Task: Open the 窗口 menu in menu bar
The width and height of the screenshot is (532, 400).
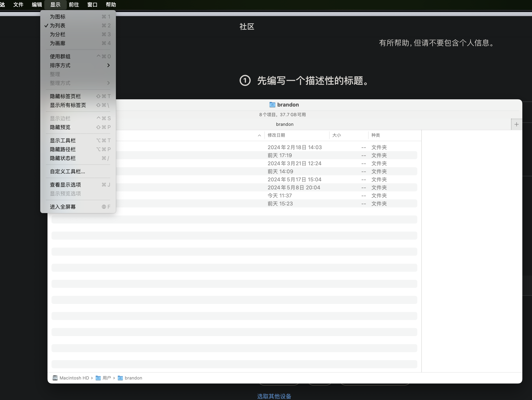Action: (x=92, y=5)
